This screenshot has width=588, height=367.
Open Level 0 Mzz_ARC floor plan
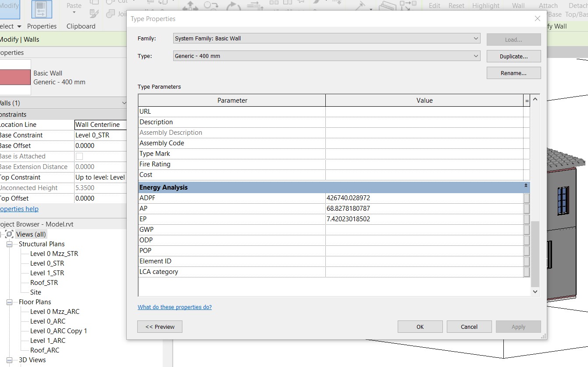tap(55, 312)
